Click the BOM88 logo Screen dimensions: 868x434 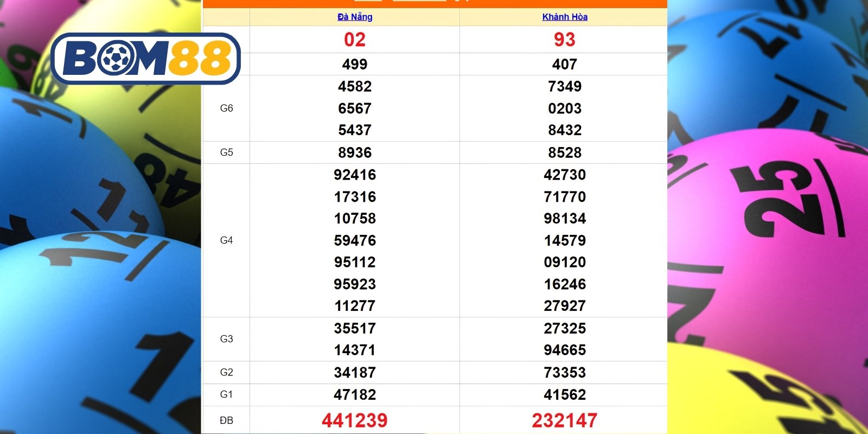(x=145, y=59)
